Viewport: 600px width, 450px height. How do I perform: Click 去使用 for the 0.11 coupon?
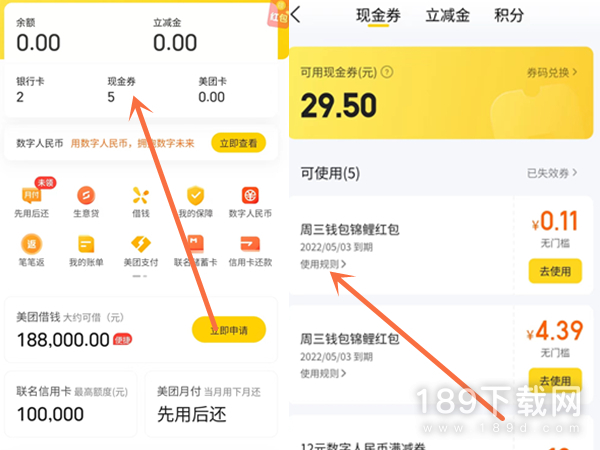(x=555, y=271)
